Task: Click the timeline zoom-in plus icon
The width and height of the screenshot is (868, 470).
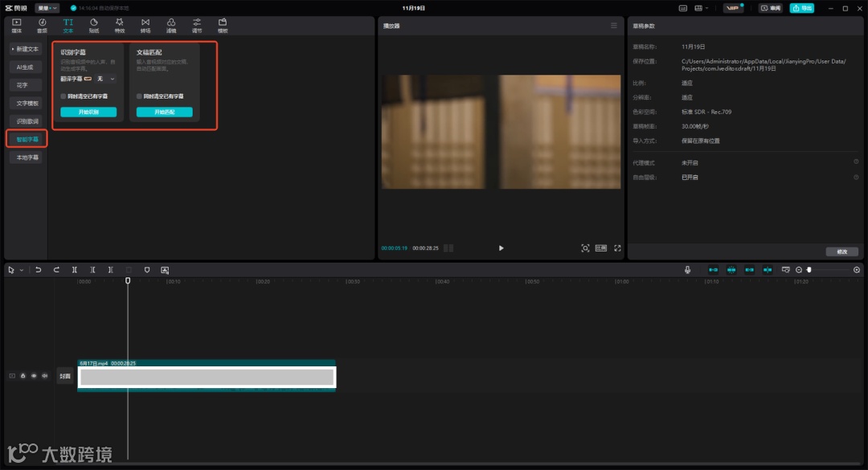Action: pyautogui.click(x=857, y=270)
